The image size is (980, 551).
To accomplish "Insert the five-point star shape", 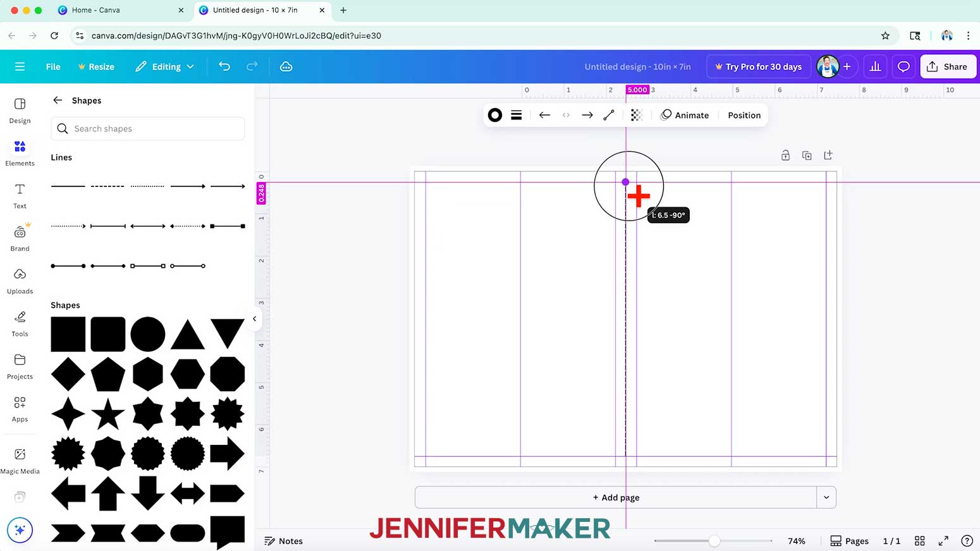I will 108,414.
